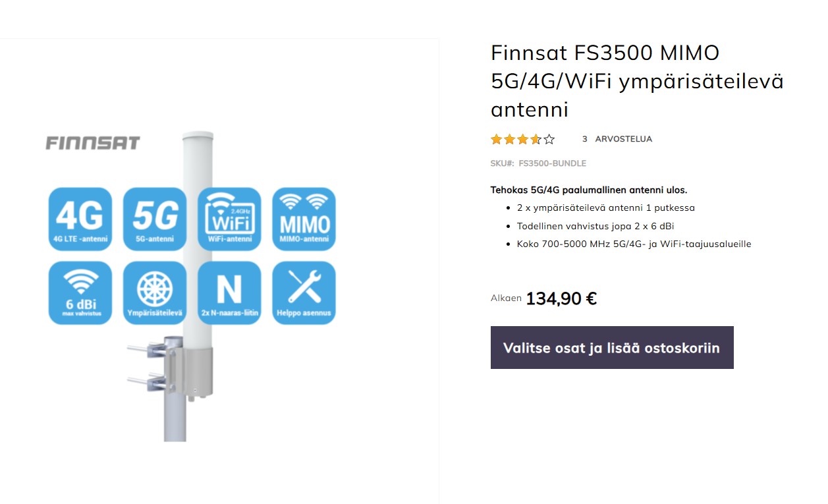Click the 134,90 € price text
828x504 pixels.
tap(561, 298)
